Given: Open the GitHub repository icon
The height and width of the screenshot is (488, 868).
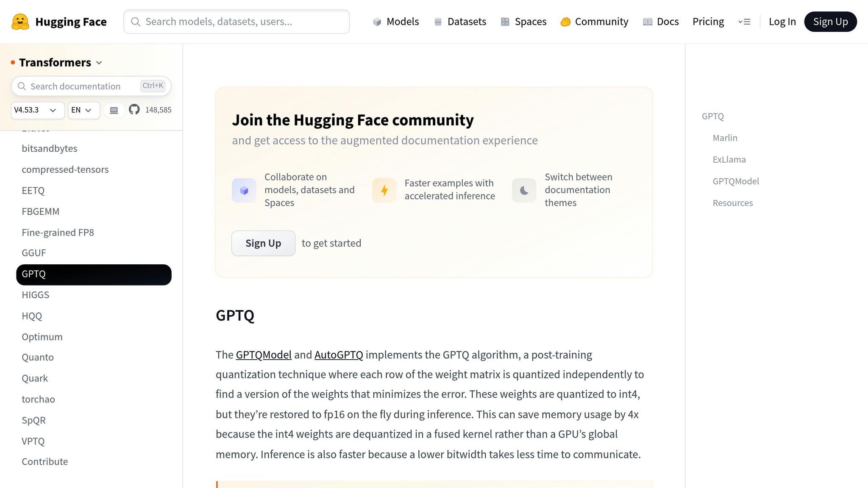Looking at the screenshot, I should pyautogui.click(x=134, y=110).
